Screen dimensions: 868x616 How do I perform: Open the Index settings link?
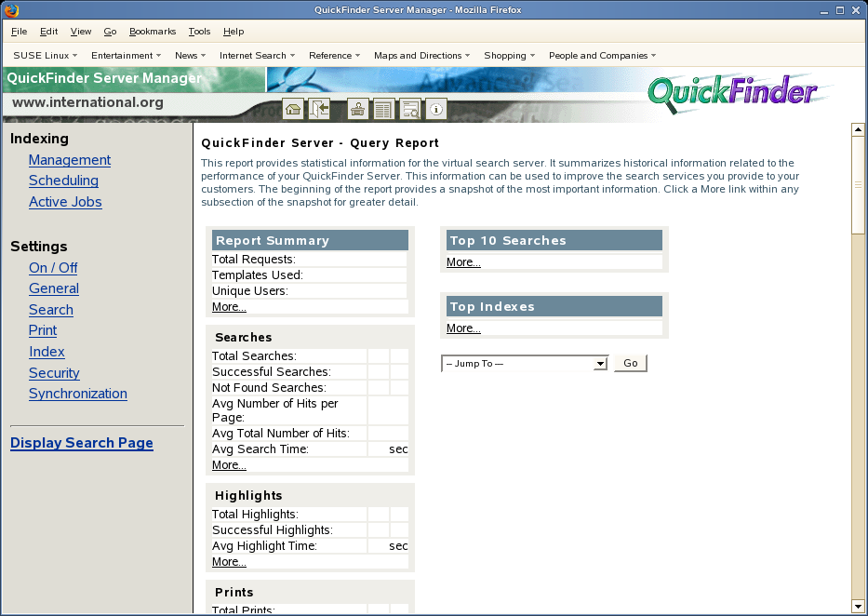coord(47,352)
